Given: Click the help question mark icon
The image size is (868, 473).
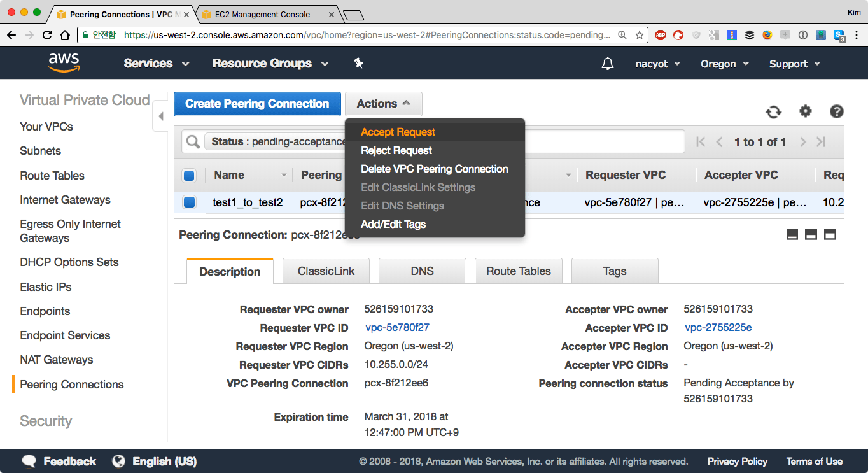Looking at the screenshot, I should pos(837,111).
